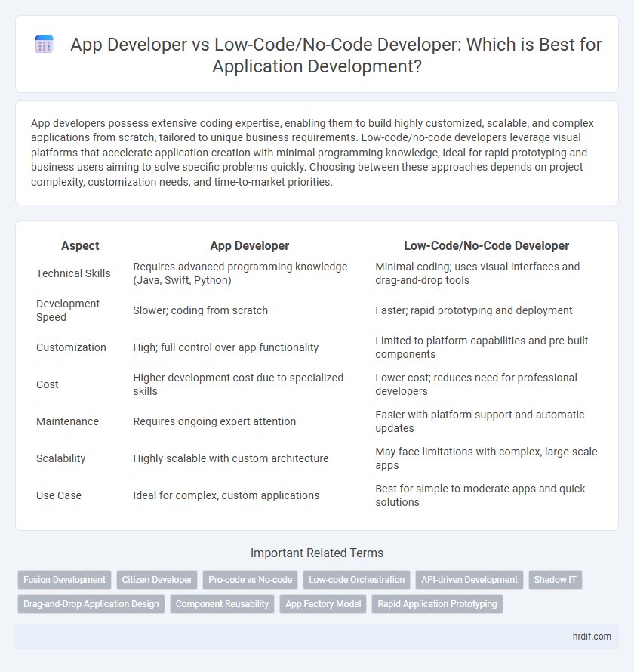Click 'Requires ongoing expert attention' cell
The width and height of the screenshot is (634, 672).
pyautogui.click(x=249, y=421)
